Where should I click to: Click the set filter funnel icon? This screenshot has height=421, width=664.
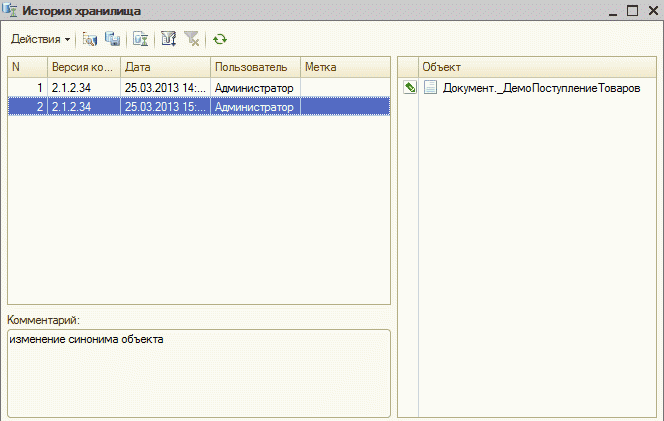(x=168, y=40)
